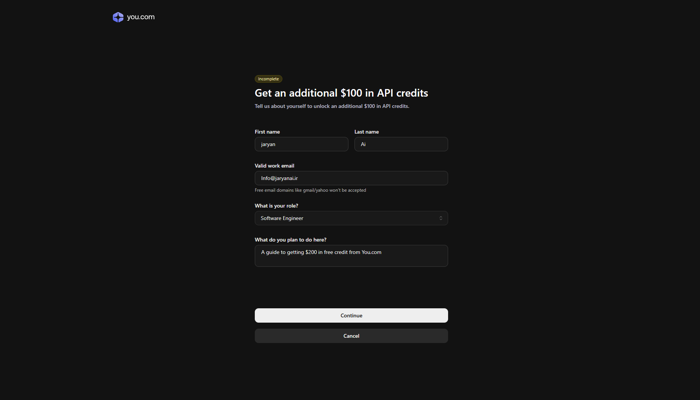Focus the First name input field
Image resolution: width=700 pixels, height=400 pixels.
[x=301, y=144]
